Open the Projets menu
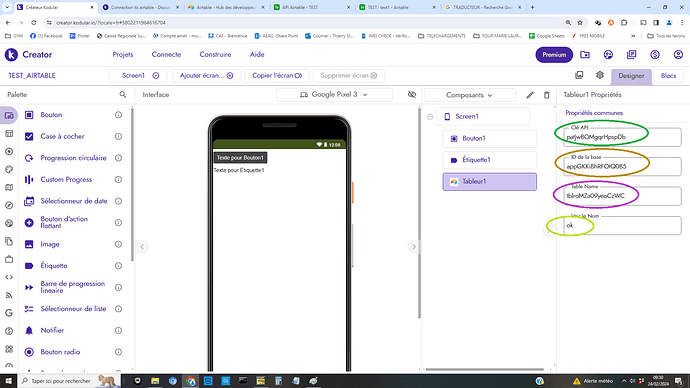Image resolution: width=690 pixels, height=388 pixels. (x=123, y=55)
